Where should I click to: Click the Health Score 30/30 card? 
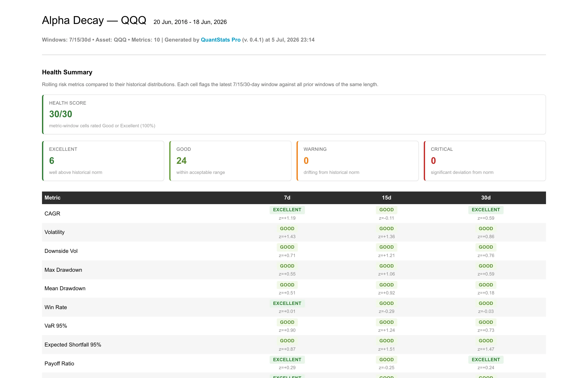[294, 114]
